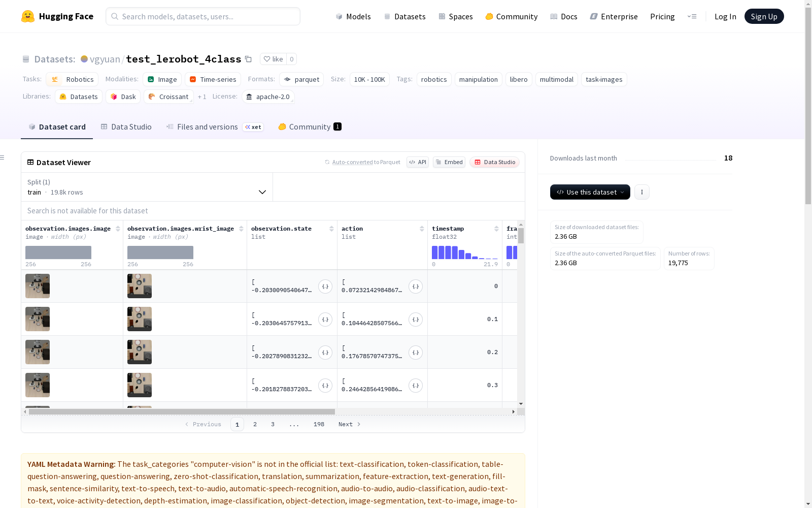This screenshot has width=812, height=508.
Task: Expand action JSON in timestamp 0.1 row
Action: pos(416,320)
